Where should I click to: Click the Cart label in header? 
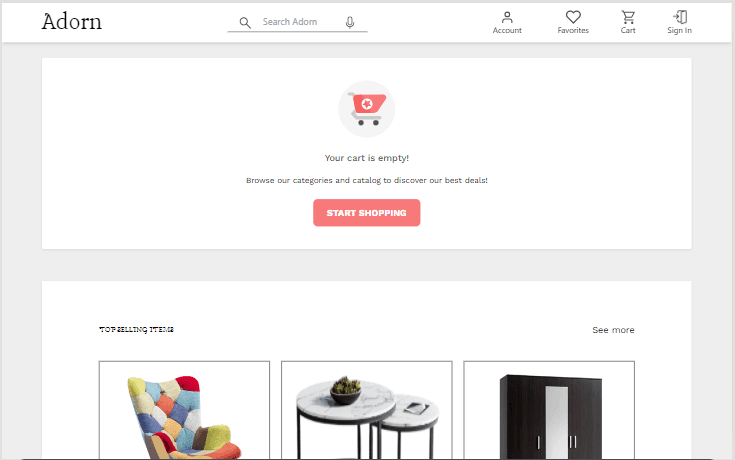click(628, 30)
